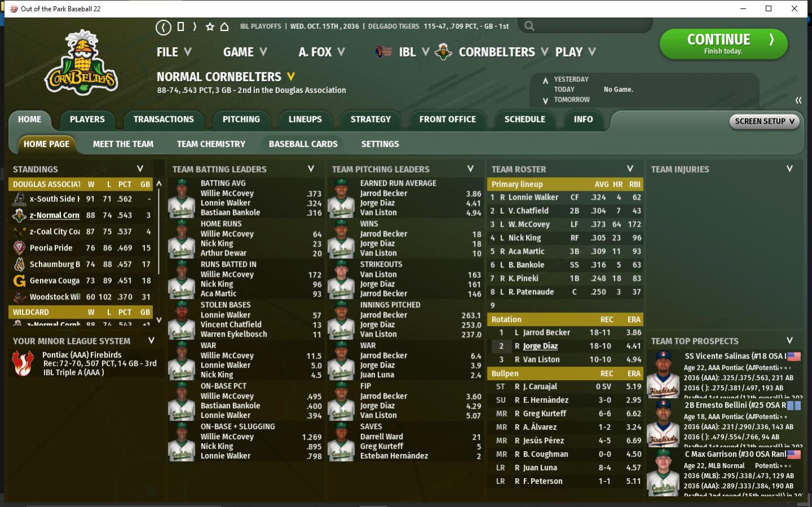Click Ernesto Bellini prospect photo
This screenshot has height=507, width=812.
coord(664,424)
